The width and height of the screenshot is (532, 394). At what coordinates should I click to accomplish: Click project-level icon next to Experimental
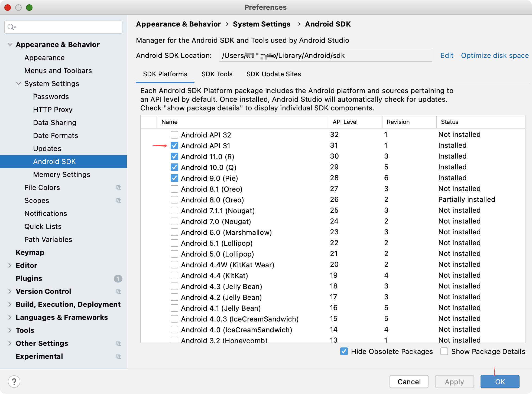(119, 356)
